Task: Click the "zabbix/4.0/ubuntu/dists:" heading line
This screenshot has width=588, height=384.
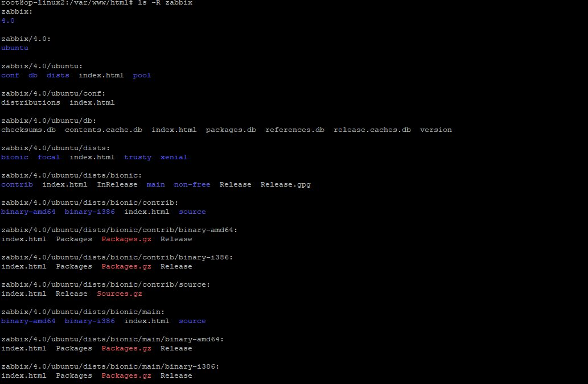Action: 56,148
